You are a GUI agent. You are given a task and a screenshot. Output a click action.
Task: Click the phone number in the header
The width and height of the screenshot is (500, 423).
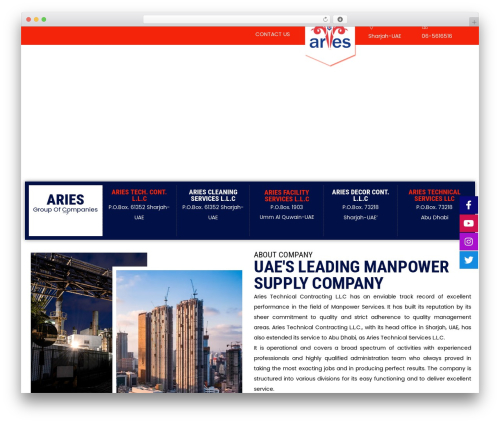pos(437,36)
